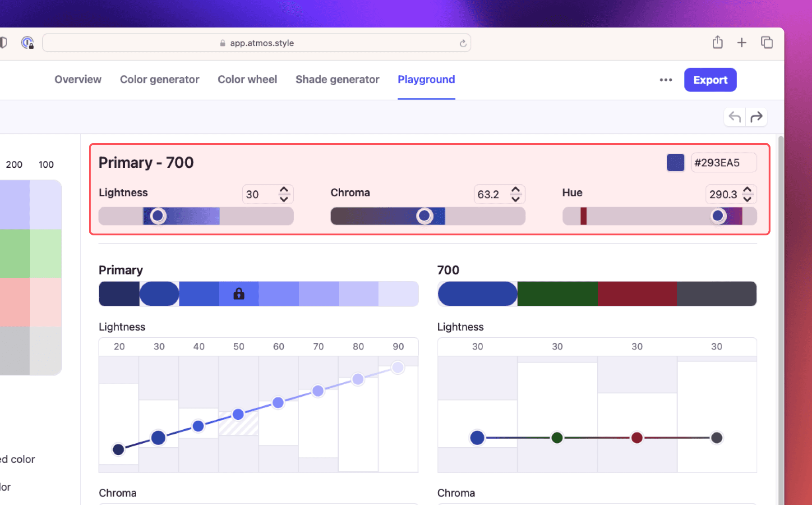The width and height of the screenshot is (812, 505).
Task: Reload the page using the refresh icon
Action: point(463,43)
